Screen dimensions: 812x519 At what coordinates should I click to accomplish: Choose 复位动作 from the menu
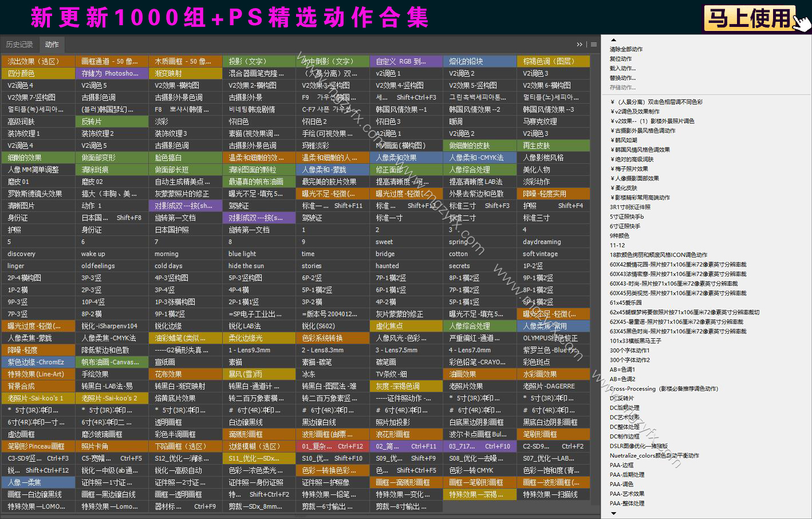[621, 59]
